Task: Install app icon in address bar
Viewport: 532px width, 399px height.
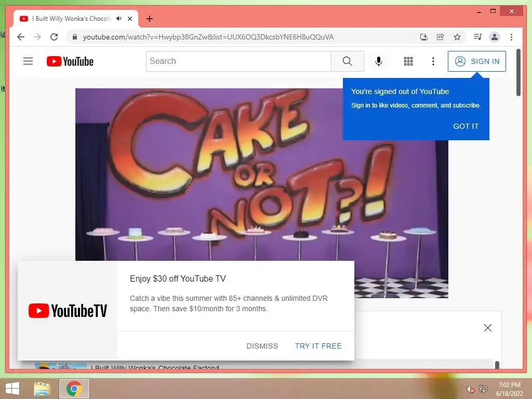Action: [423, 37]
